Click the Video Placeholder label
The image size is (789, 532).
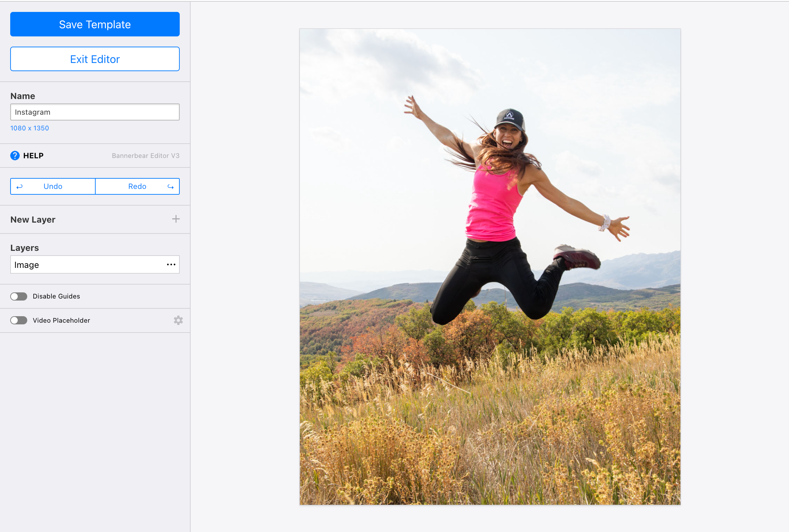point(62,320)
